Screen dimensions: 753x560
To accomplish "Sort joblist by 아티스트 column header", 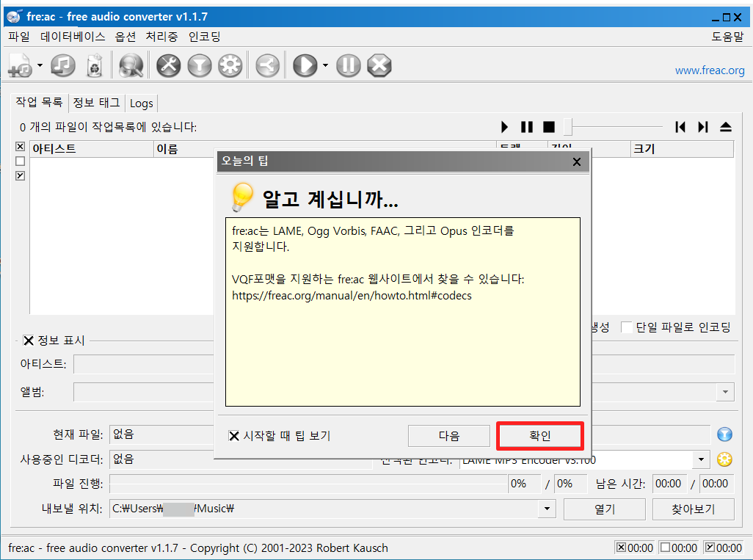I will [92, 149].
